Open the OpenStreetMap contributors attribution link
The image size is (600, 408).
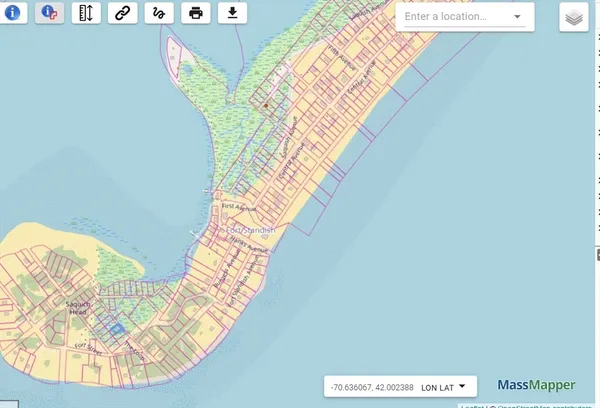[545, 406]
